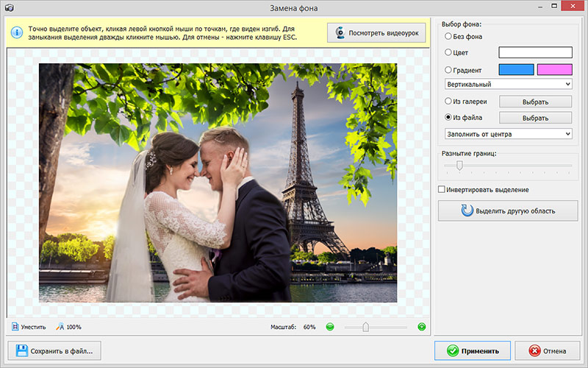Click Сохранить в файл button
This screenshot has width=588, height=368.
click(x=54, y=351)
